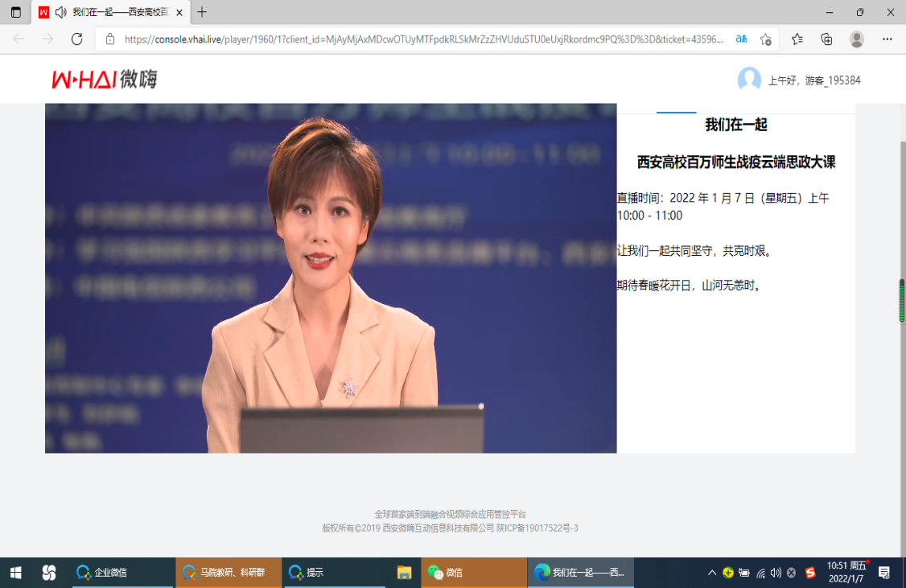The image size is (906, 588).
Task: Close the 我们在一起 browser tab
Action: (179, 13)
